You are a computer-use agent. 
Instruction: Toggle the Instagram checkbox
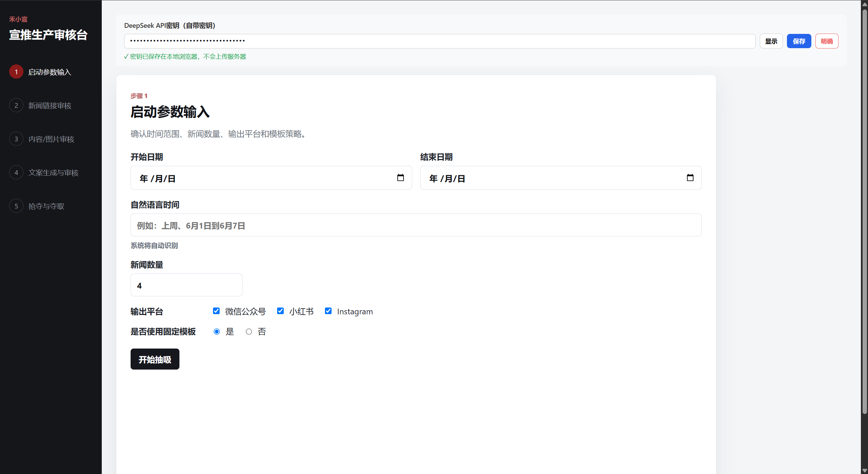coord(328,311)
